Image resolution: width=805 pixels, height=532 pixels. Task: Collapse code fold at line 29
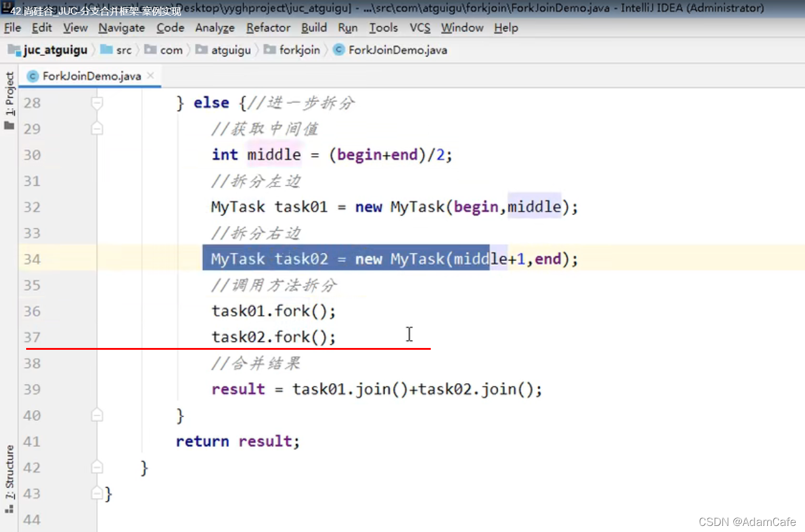[97, 129]
